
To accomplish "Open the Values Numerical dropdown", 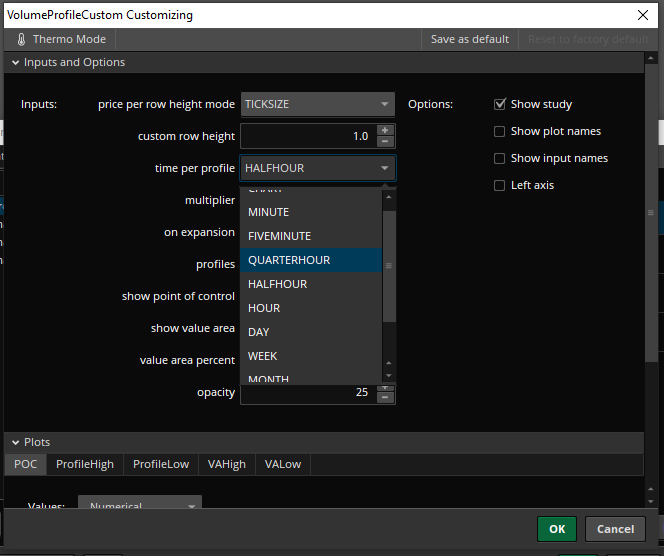I will click(140, 502).
